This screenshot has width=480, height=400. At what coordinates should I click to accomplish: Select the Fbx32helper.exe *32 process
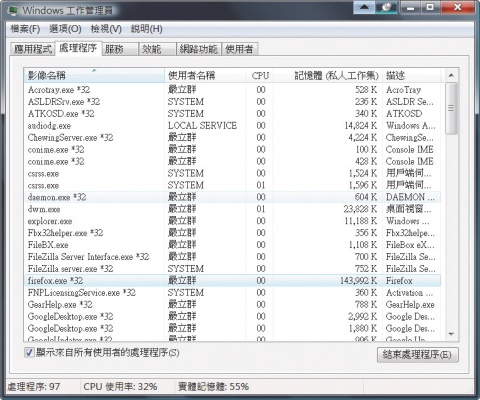click(233, 233)
